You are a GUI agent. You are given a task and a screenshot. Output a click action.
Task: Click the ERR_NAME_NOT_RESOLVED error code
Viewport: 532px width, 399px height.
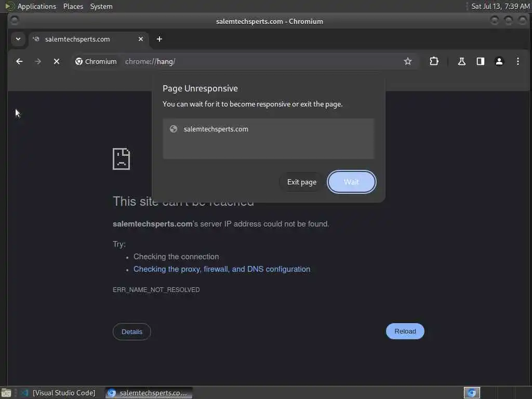156,290
